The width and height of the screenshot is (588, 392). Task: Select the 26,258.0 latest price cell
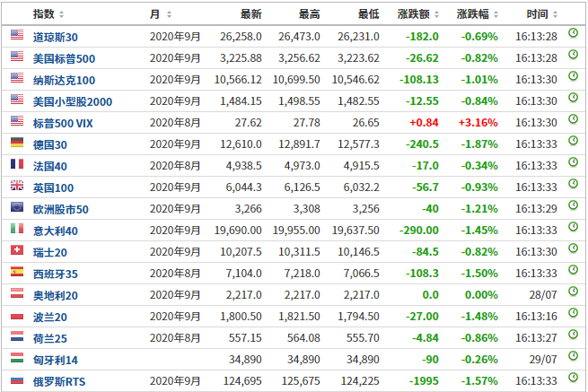click(x=241, y=37)
